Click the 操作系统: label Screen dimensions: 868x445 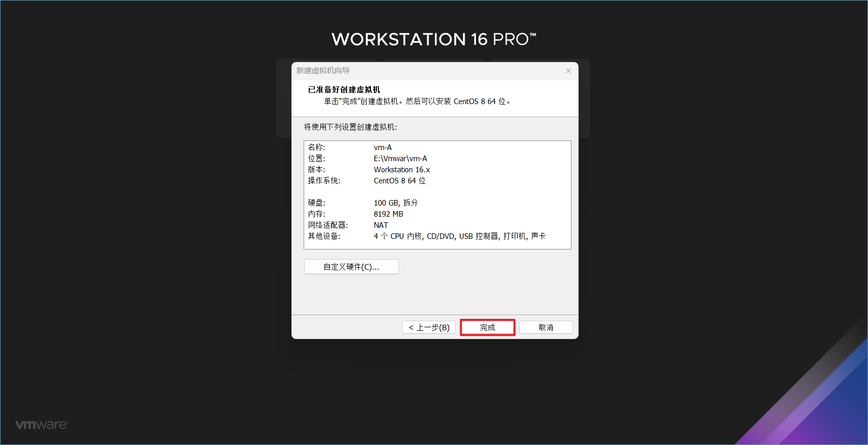[x=324, y=181]
